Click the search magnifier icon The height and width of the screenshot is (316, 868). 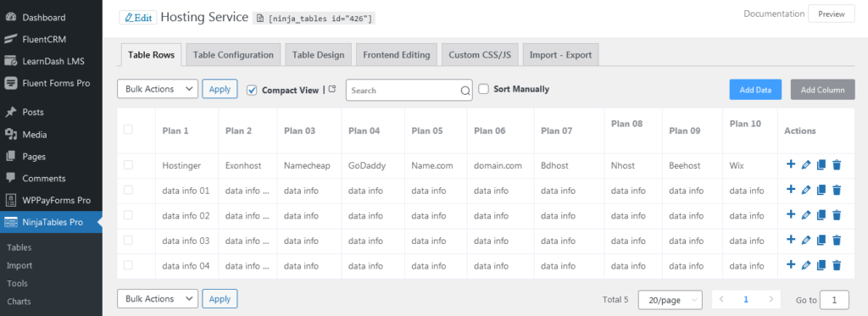tap(465, 91)
